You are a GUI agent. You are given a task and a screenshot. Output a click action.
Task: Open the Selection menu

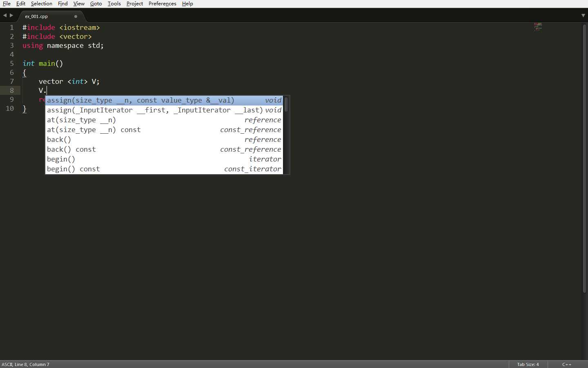(x=41, y=4)
